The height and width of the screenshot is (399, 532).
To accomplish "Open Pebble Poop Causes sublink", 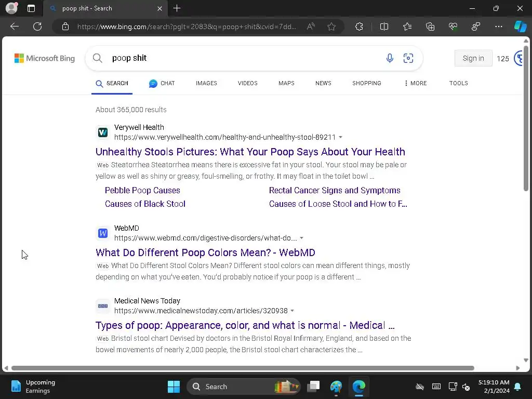I will pos(142,190).
